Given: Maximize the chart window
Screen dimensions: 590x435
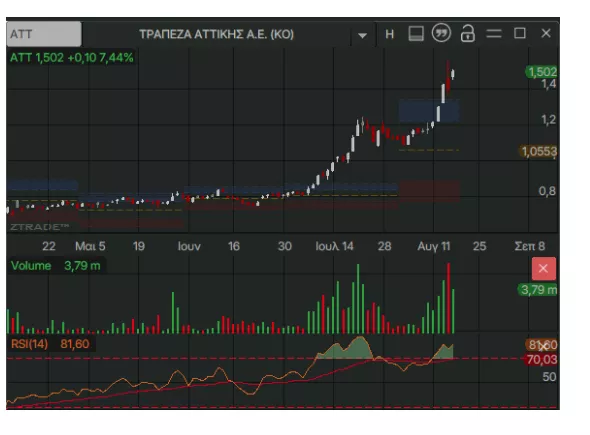Looking at the screenshot, I should click(x=520, y=33).
